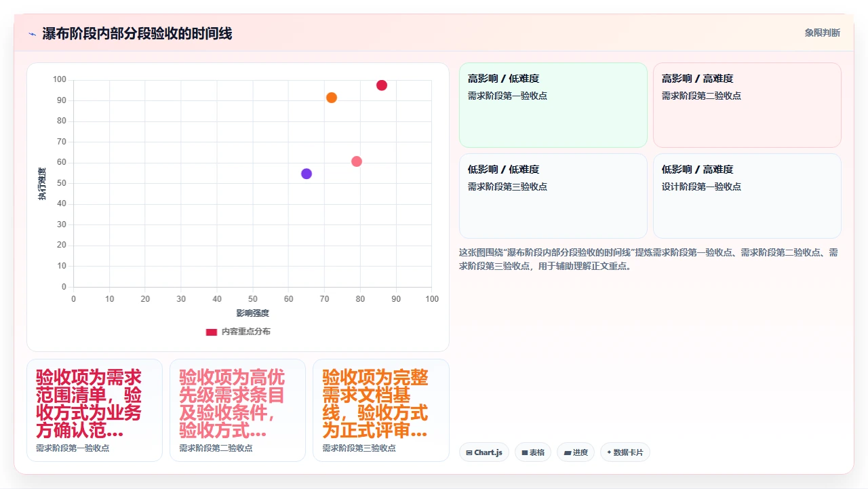Click the red legend swatch 内容重点分布
This screenshot has width=868, height=489.
tap(212, 332)
